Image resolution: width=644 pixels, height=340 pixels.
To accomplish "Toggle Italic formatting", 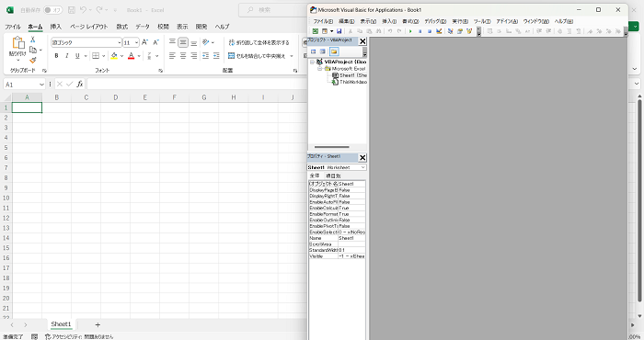I will click(66, 56).
